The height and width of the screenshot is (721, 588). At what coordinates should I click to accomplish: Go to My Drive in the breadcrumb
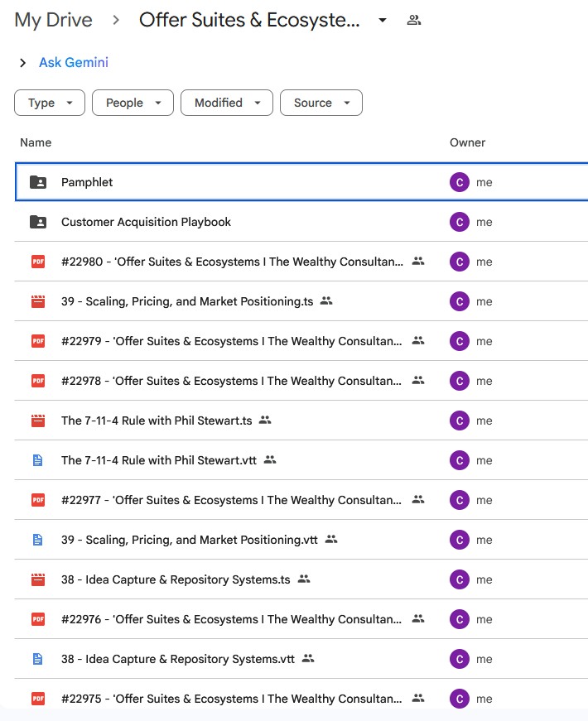click(54, 21)
